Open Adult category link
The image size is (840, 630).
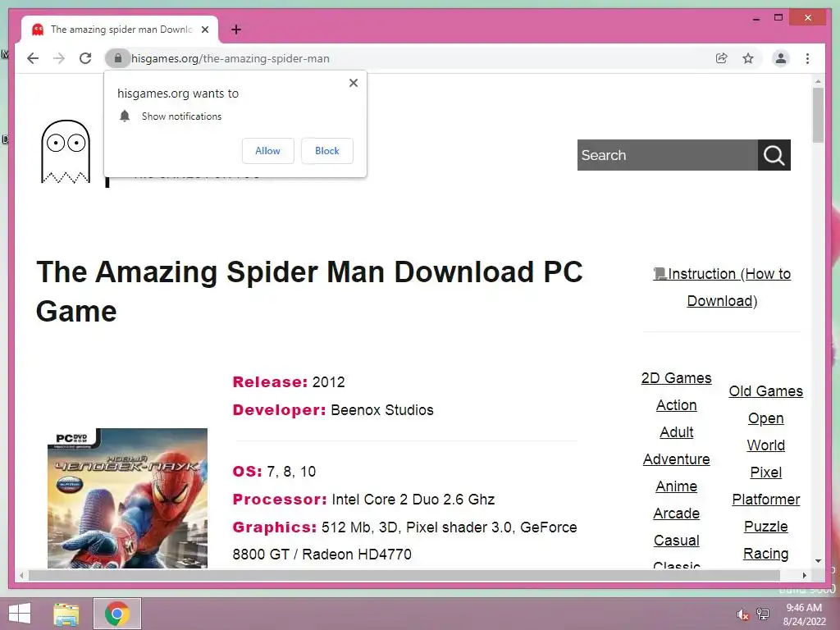(676, 431)
